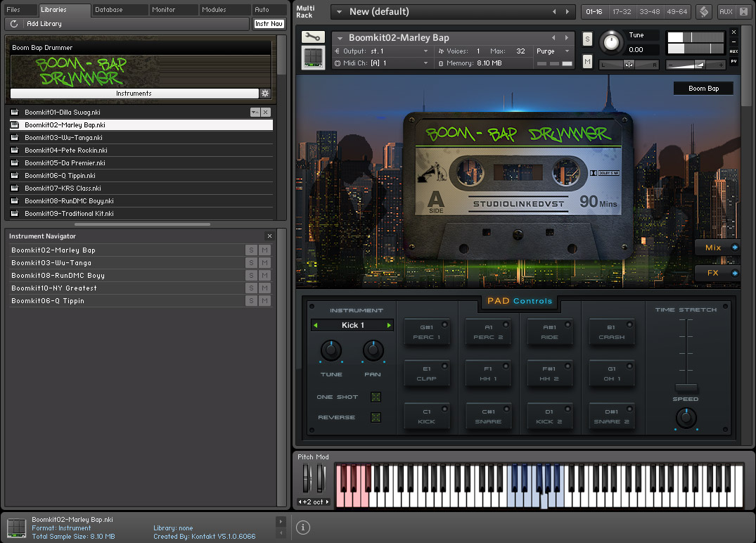Click the horizontal scrollbar under the library list
This screenshot has width=756, height=543.
click(142, 224)
